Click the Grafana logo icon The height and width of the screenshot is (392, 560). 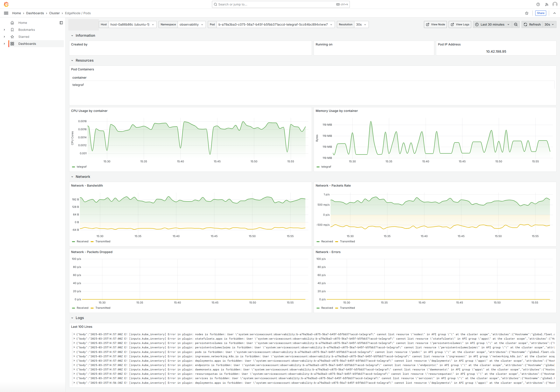6,4
